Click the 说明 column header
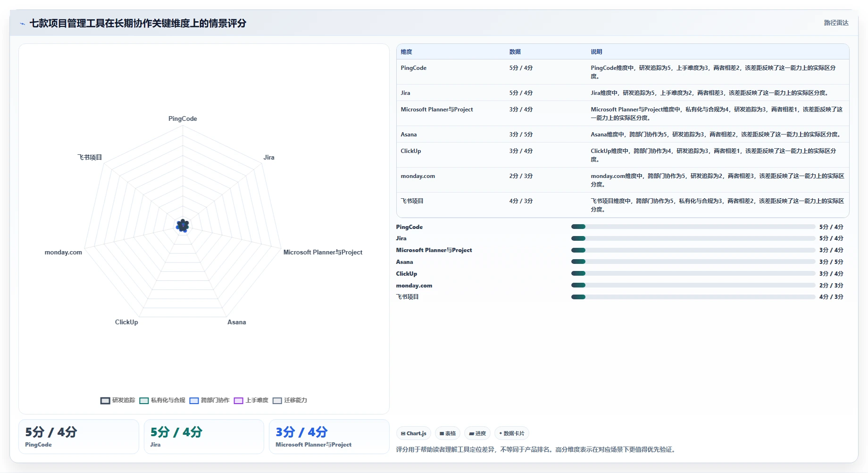 tap(596, 52)
